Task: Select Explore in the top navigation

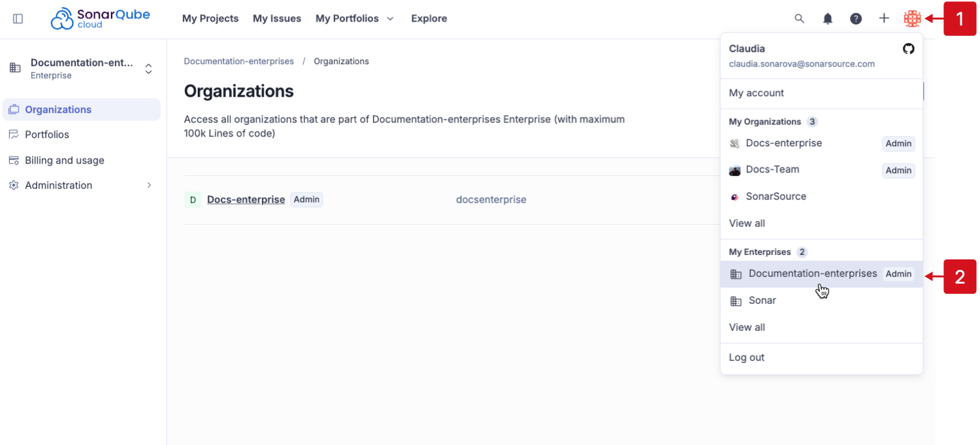Action: (x=429, y=18)
